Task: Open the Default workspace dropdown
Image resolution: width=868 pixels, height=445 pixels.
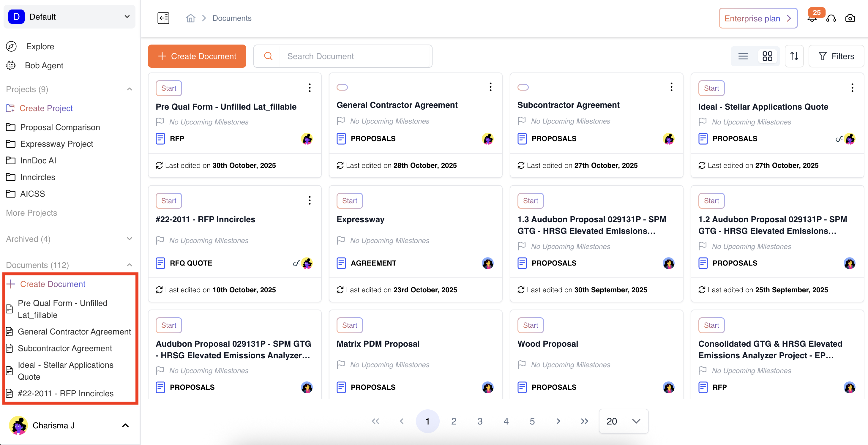Action: coord(69,17)
